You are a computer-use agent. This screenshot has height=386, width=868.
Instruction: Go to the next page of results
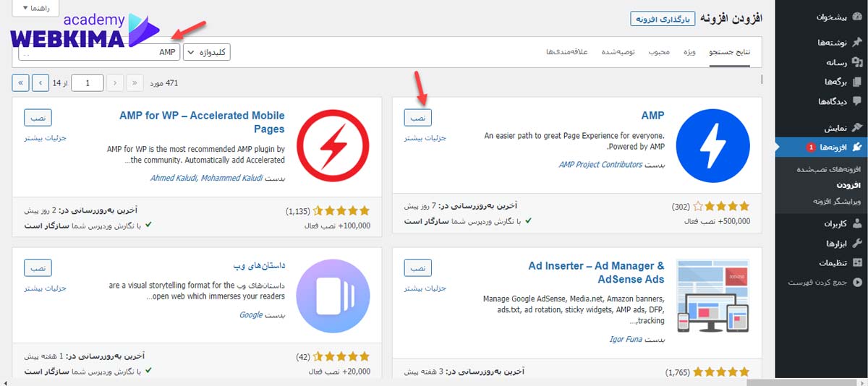(x=41, y=83)
